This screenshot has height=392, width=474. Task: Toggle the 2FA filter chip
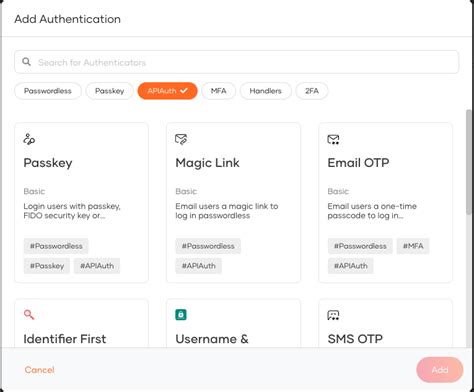pyautogui.click(x=312, y=91)
